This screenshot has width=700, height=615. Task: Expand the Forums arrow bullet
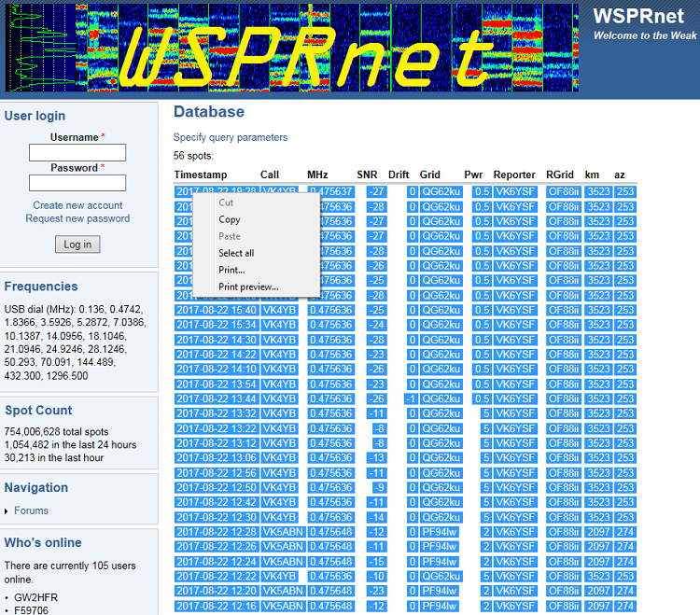tap(7, 511)
